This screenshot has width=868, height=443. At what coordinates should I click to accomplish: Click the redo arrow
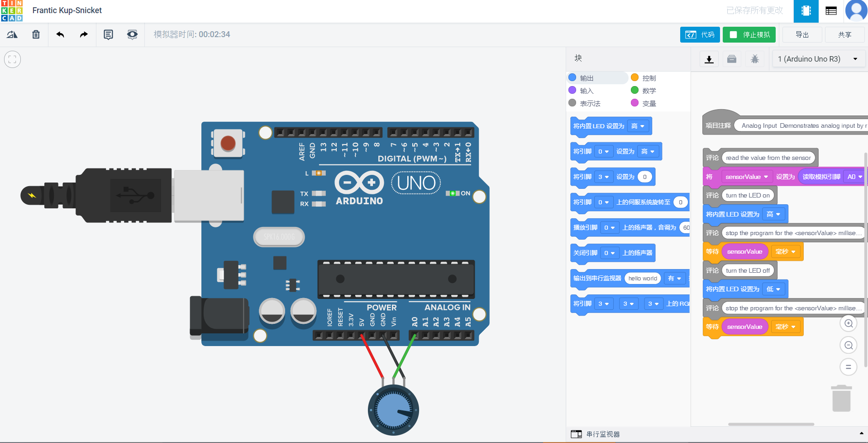pyautogui.click(x=84, y=34)
